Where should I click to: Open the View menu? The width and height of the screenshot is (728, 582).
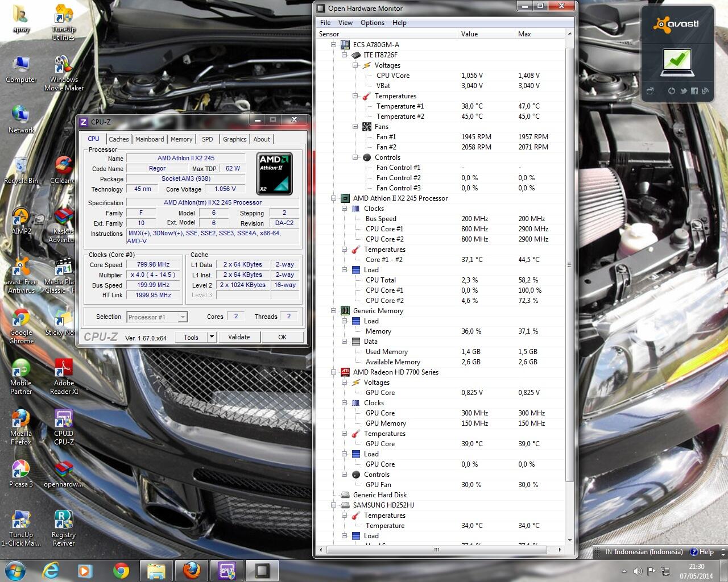(345, 23)
